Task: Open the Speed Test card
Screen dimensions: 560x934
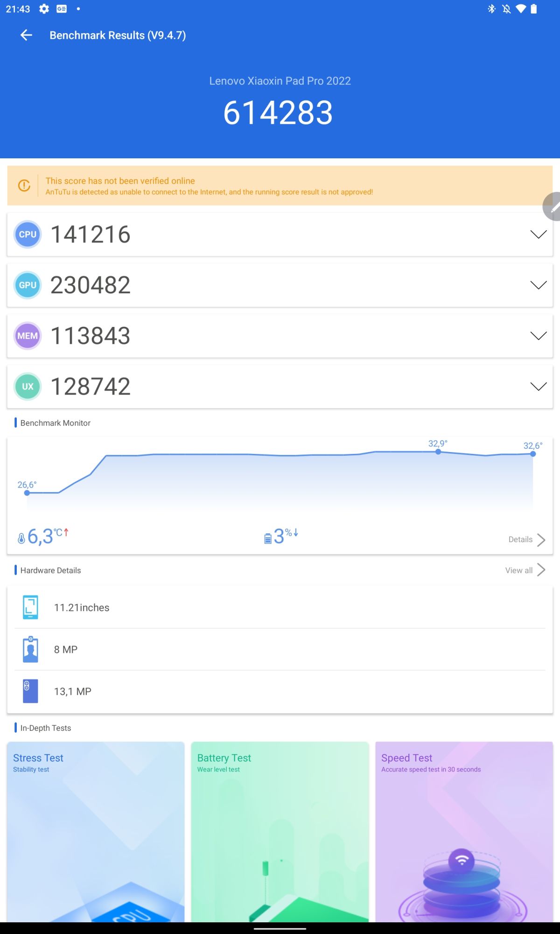Action: [464, 832]
